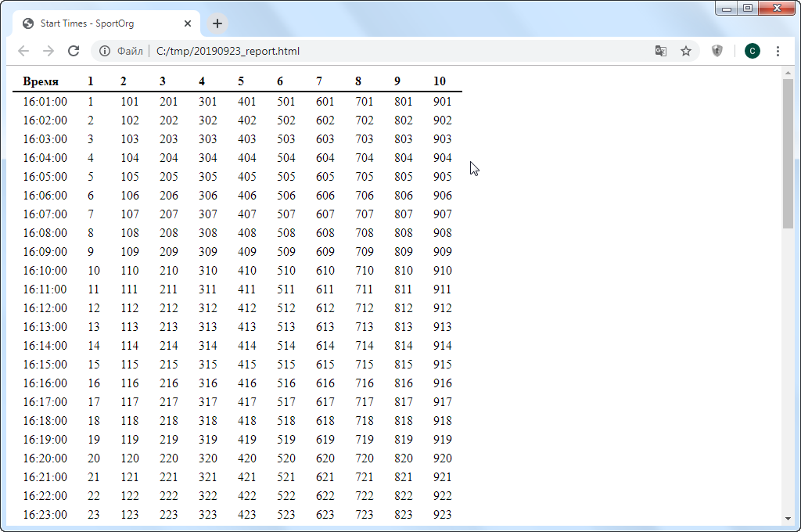Screen dimensions: 801x532
Task: Go back to the previous page
Action: pos(23,51)
